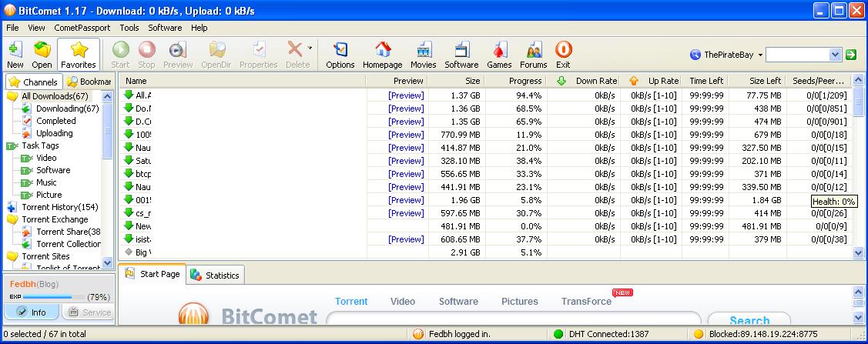Click the ThePirateBay search engine icon
Image resolution: width=868 pixels, height=344 pixels.
point(695,55)
